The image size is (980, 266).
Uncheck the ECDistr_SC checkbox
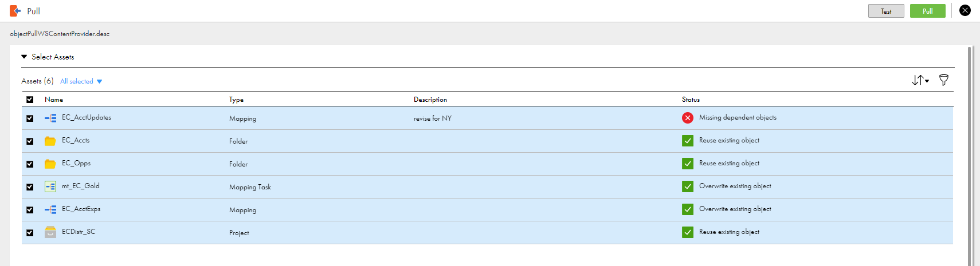point(30,233)
